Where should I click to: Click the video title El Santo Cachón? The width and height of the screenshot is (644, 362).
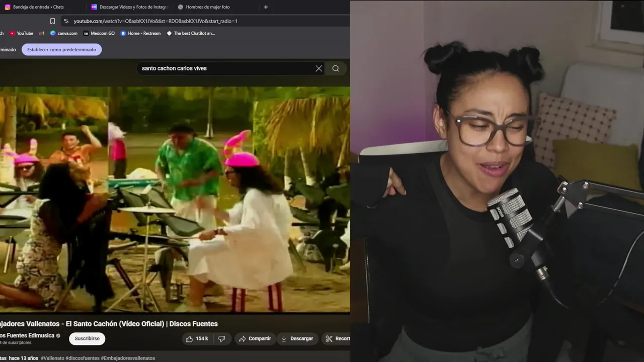tap(109, 324)
